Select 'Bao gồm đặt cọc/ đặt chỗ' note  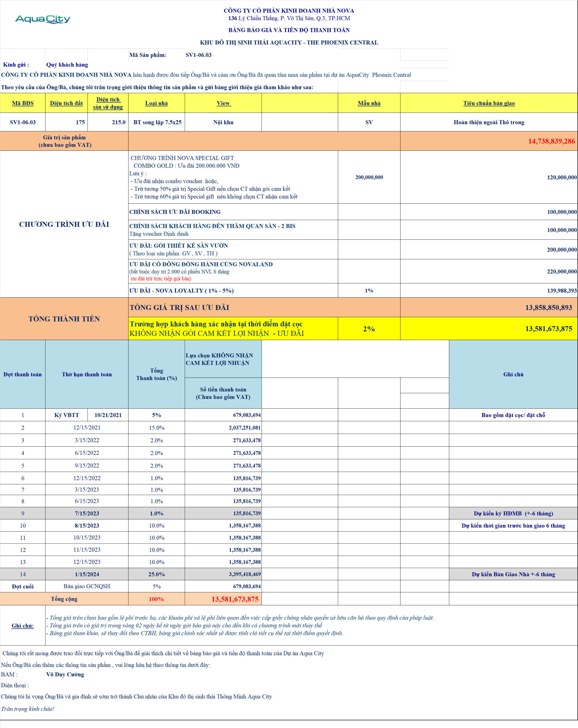(x=513, y=415)
